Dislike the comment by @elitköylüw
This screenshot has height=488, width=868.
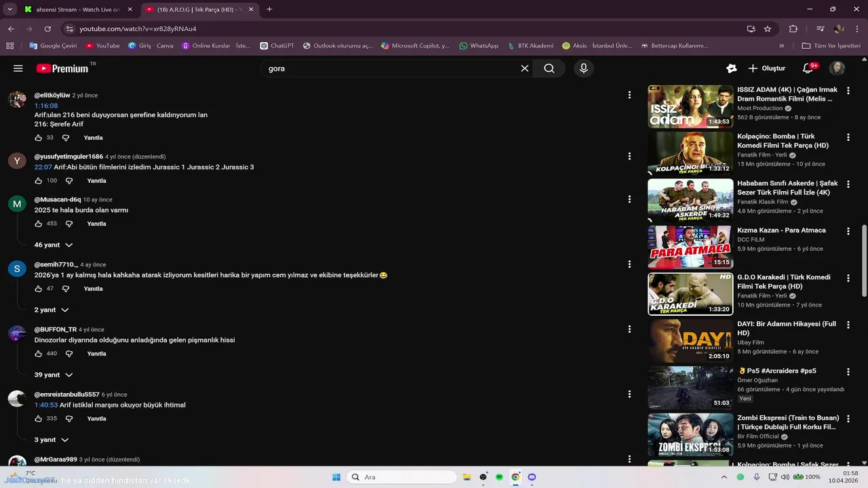66,138
